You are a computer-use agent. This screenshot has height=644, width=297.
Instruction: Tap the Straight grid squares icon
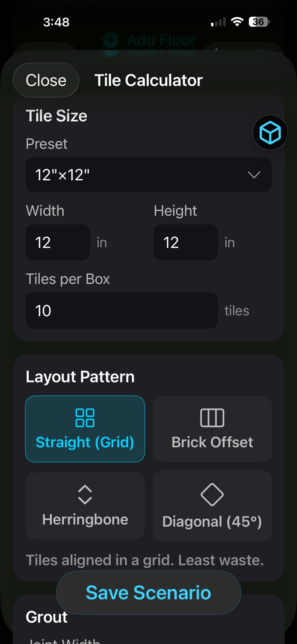click(85, 418)
